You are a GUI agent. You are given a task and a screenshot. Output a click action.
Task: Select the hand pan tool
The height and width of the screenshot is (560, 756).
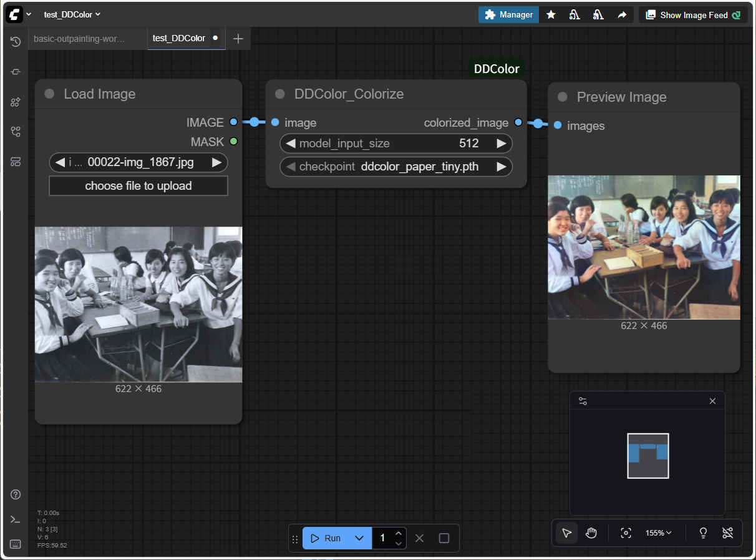point(591,533)
